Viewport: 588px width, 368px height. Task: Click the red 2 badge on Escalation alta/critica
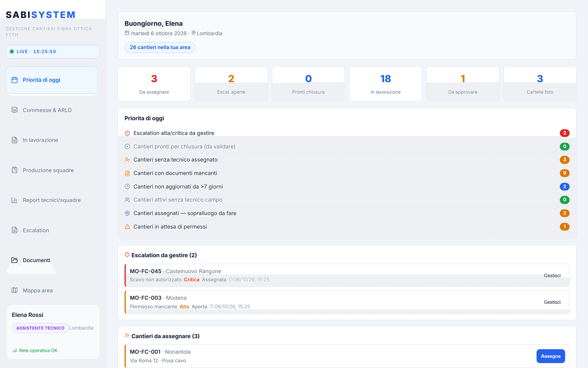[x=565, y=133]
